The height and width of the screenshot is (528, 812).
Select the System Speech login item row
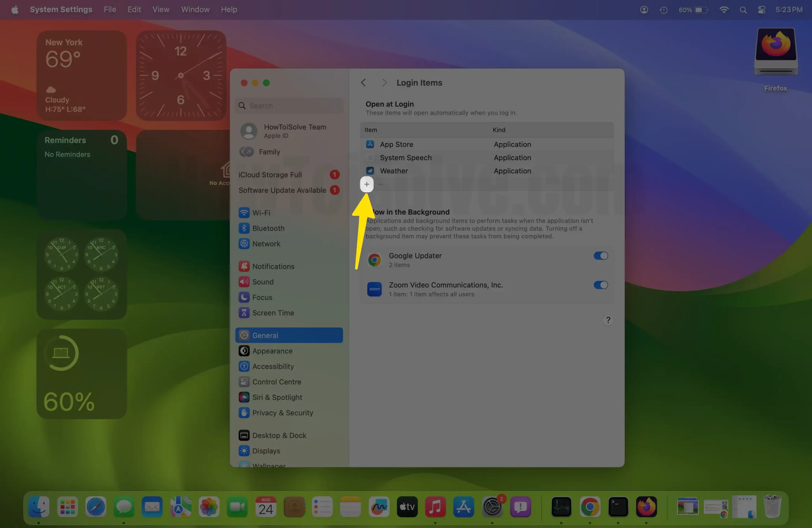click(487, 158)
